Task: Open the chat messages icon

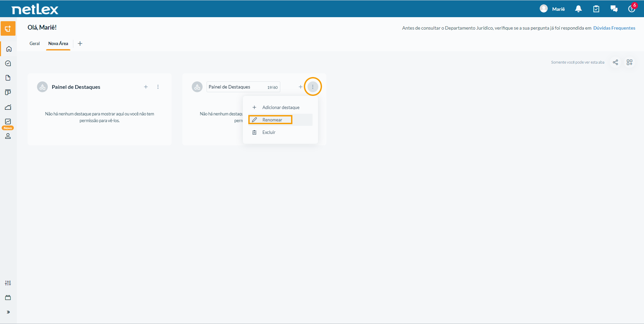Action: click(x=614, y=9)
